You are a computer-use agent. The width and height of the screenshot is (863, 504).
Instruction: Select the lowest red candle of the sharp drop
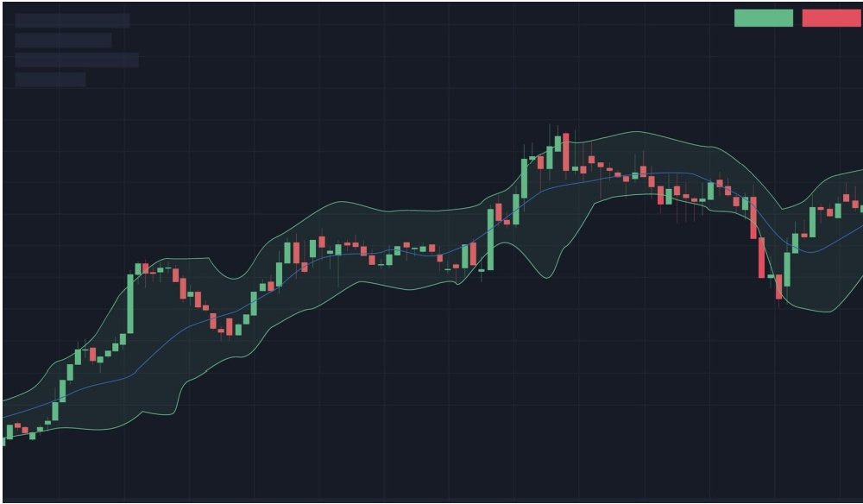[778, 287]
